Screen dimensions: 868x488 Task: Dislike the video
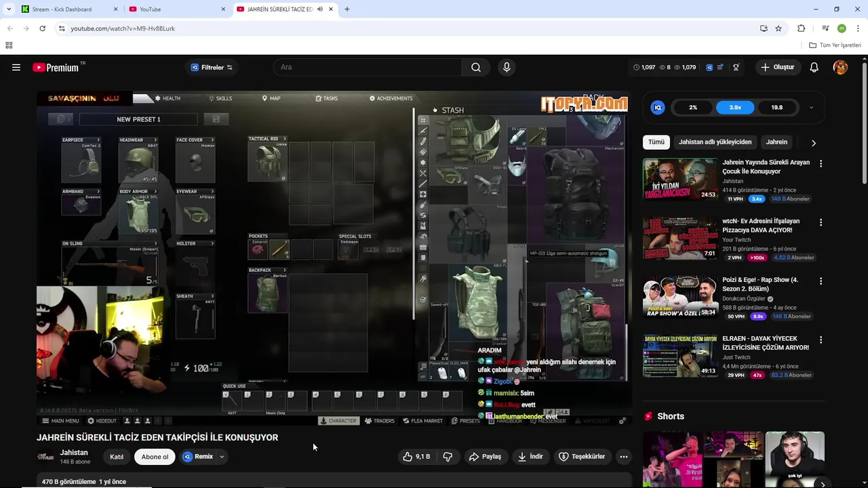[x=448, y=457]
